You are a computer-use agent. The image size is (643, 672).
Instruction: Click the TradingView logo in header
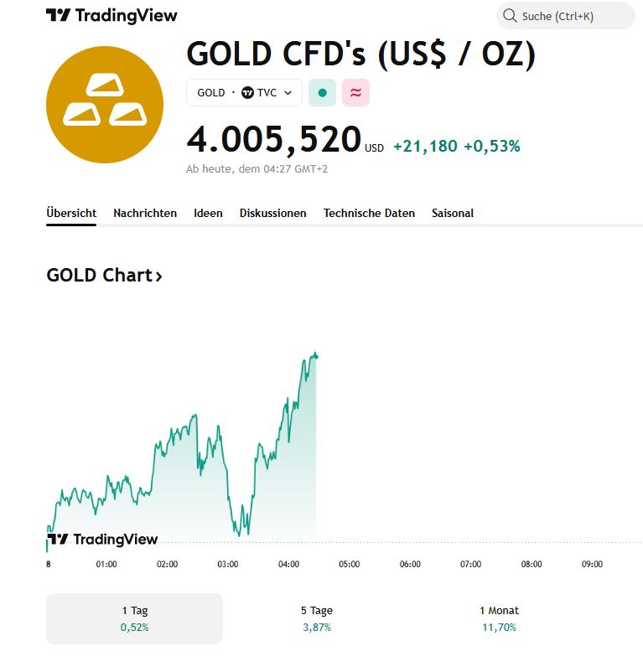pos(111,16)
